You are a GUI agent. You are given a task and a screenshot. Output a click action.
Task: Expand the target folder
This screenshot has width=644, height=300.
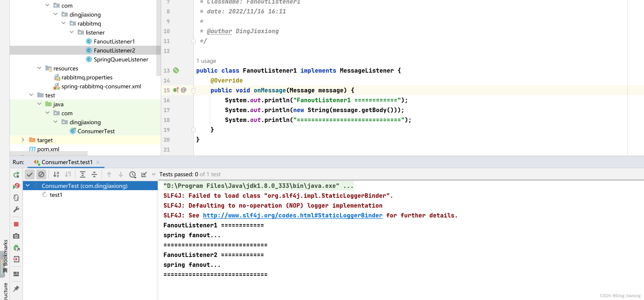[x=23, y=140]
